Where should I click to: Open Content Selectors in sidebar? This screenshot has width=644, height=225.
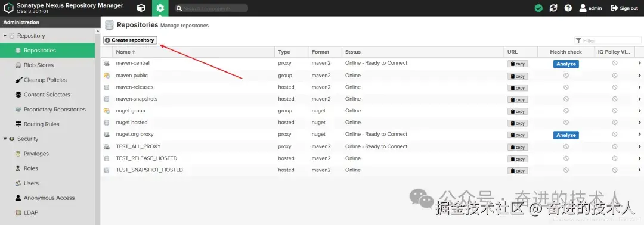point(47,95)
